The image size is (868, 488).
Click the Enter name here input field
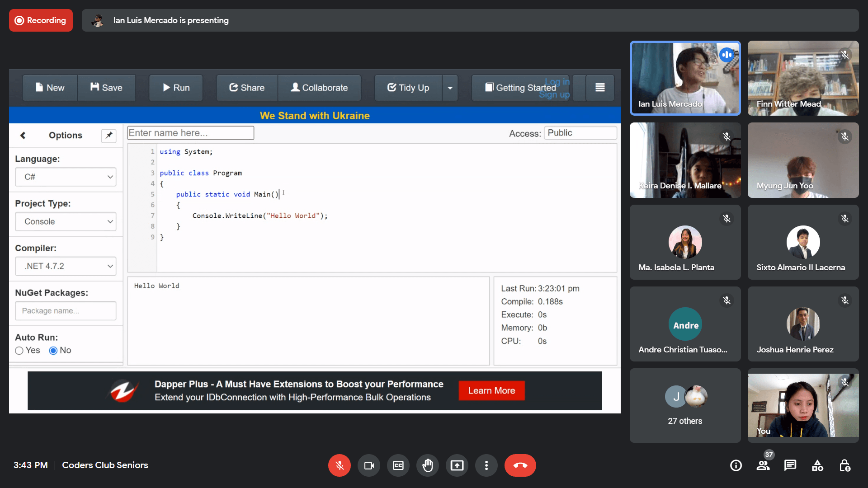tap(190, 133)
